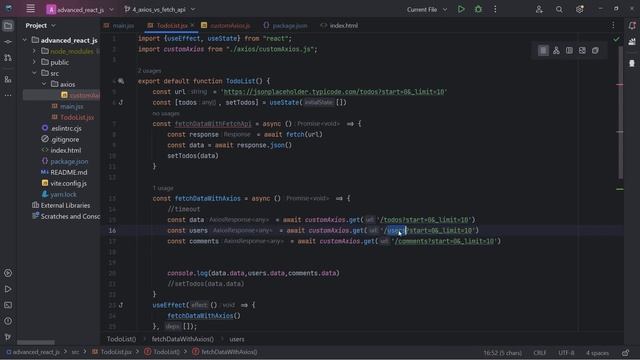Click the '2 usages' hint above TodoList
The image size is (640, 360).
pos(149,71)
